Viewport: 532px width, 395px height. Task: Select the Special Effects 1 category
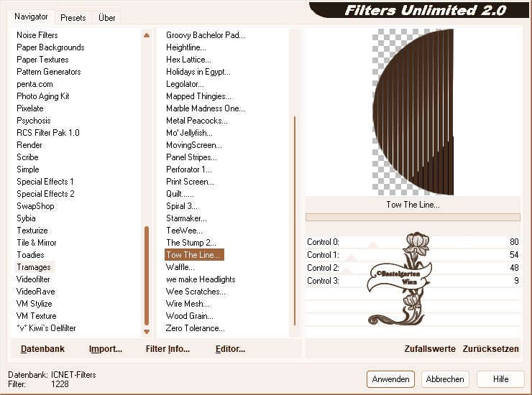click(x=45, y=182)
